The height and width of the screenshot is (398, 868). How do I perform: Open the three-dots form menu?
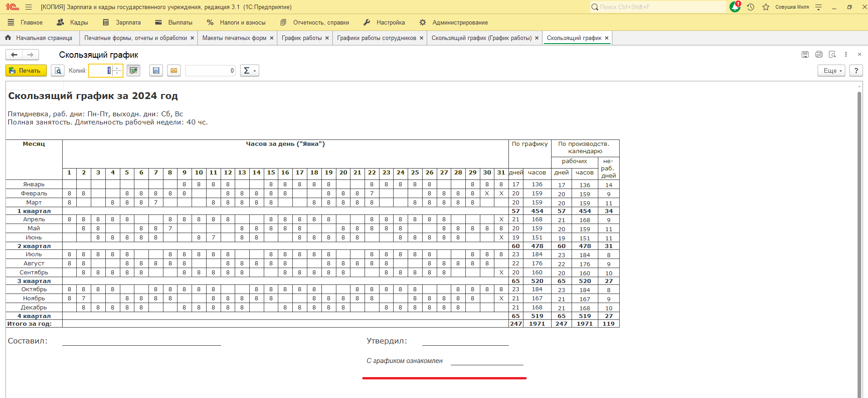click(846, 55)
